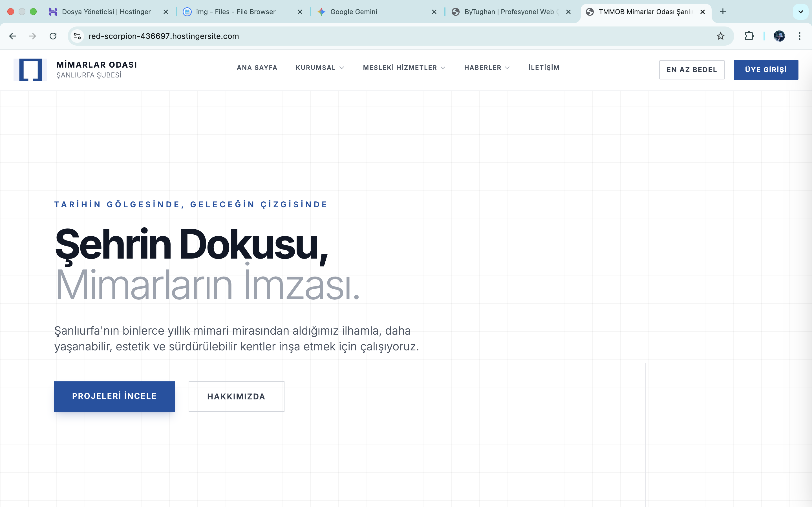Image resolution: width=812 pixels, height=507 pixels.
Task: Open a new tab with plus button
Action: (723, 12)
